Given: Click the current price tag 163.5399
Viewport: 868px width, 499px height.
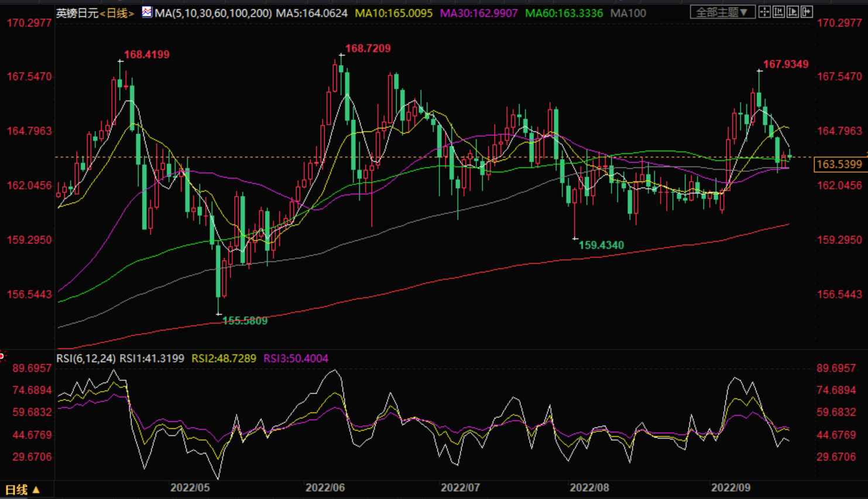Looking at the screenshot, I should (839, 165).
